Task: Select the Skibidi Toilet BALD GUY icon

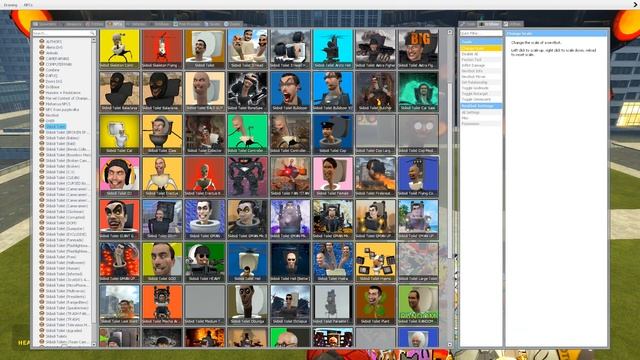Action: pyautogui.click(x=204, y=91)
